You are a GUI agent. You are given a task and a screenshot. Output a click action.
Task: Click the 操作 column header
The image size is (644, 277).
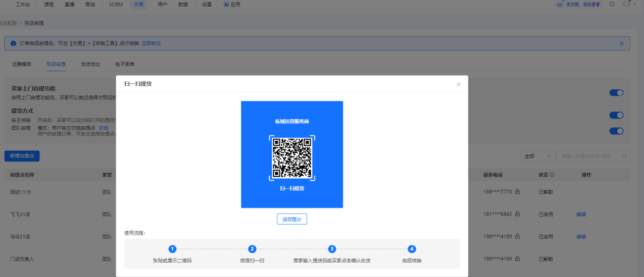point(586,175)
